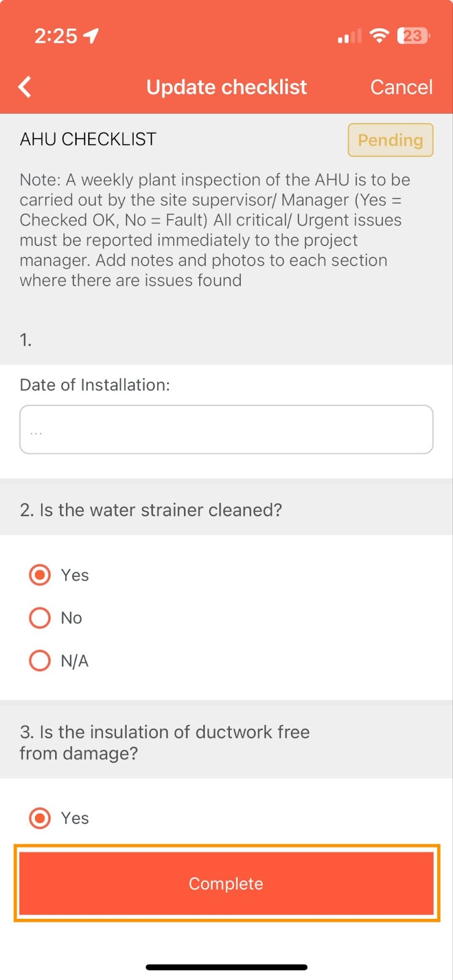Tap the Update checklist title

pos(226,87)
